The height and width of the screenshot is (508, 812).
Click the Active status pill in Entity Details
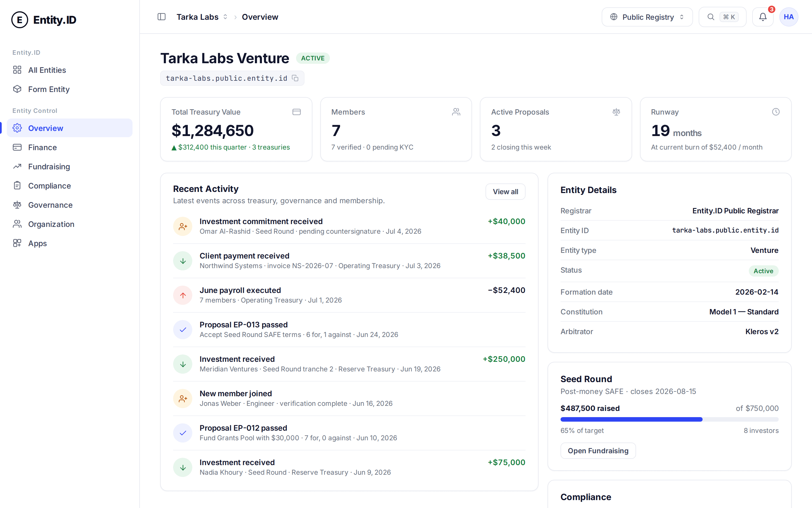click(x=763, y=271)
